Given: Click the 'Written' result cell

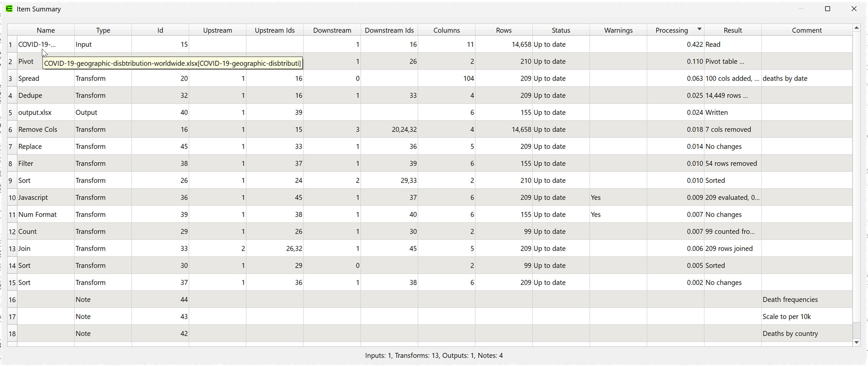Looking at the screenshot, I should (x=733, y=112).
